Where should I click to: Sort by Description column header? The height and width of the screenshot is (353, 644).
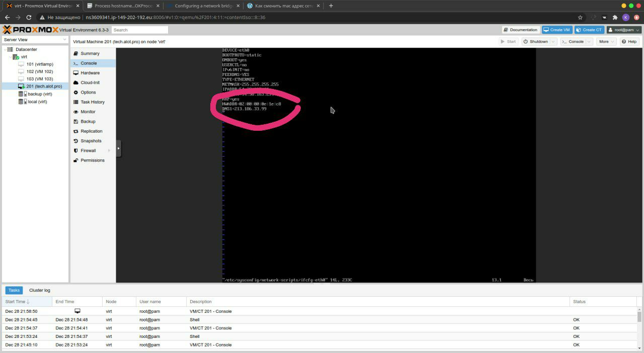[x=378, y=302]
